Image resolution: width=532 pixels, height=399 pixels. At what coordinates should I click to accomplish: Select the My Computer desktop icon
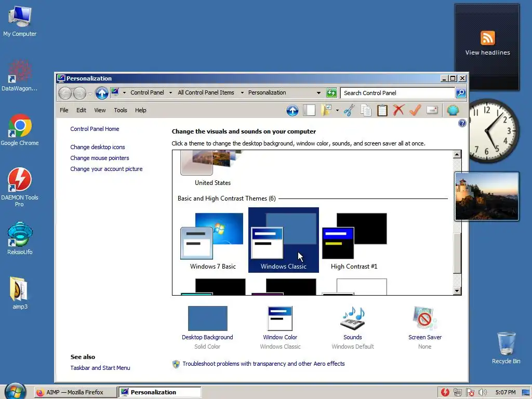(x=20, y=21)
